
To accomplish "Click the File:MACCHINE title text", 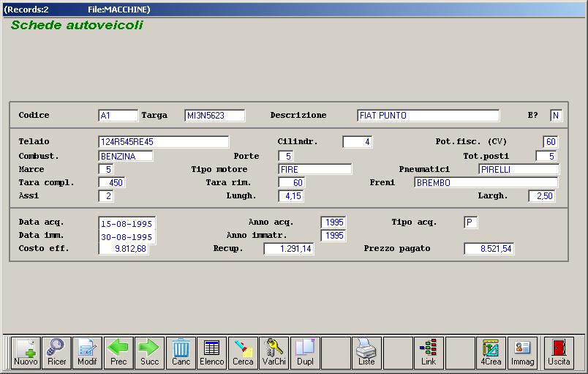I will click(119, 10).
